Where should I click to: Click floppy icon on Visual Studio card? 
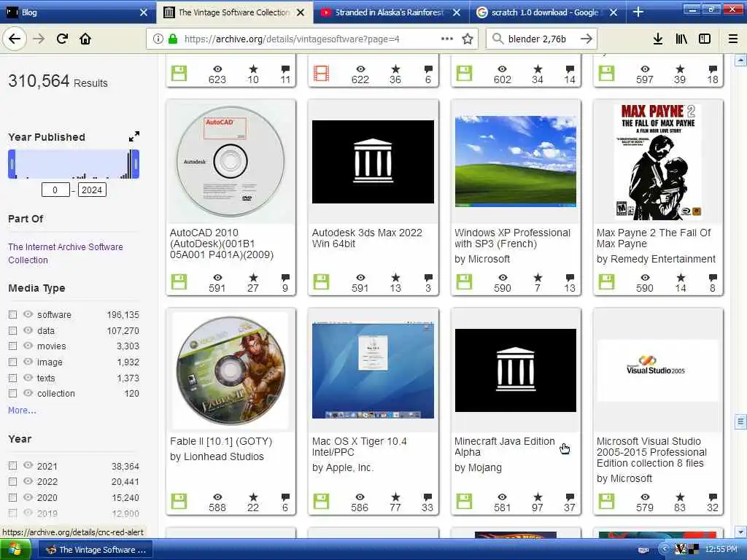pyautogui.click(x=606, y=501)
